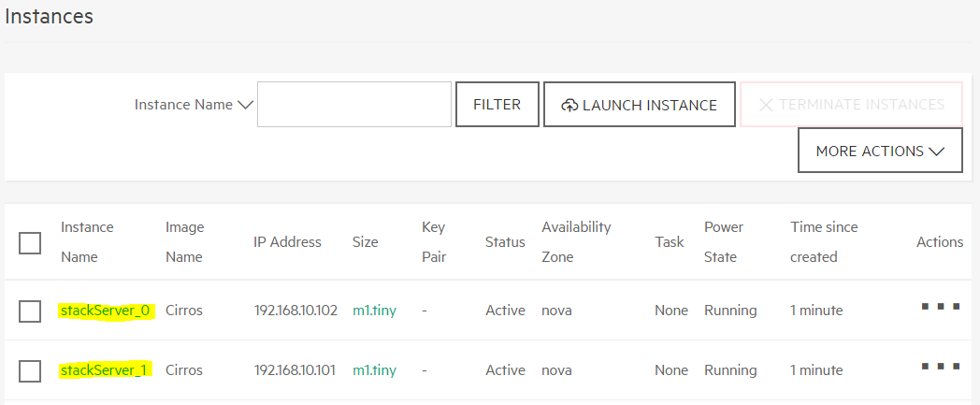Image resolution: width=980 pixels, height=405 pixels.
Task: Open m1.tiny size link for stackServer_1
Action: click(374, 370)
